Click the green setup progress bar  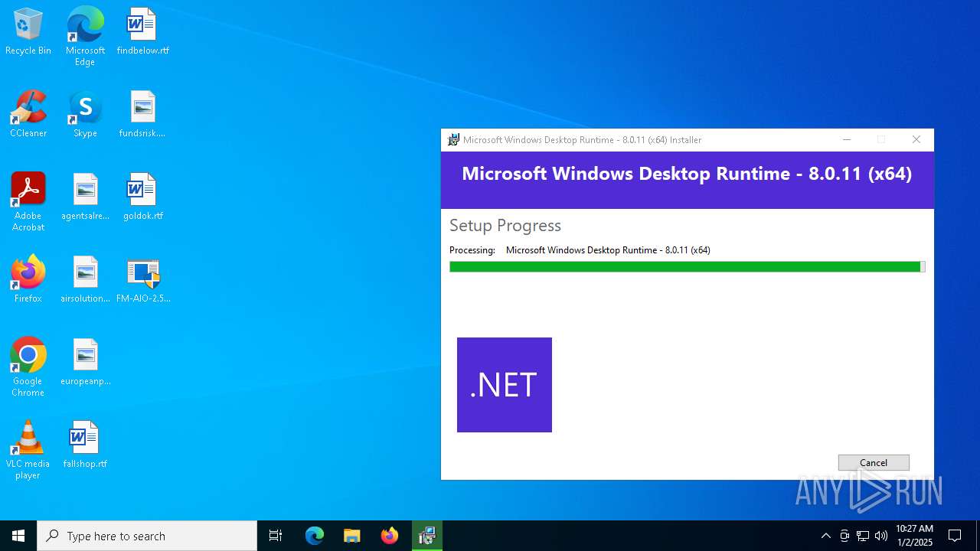click(688, 266)
